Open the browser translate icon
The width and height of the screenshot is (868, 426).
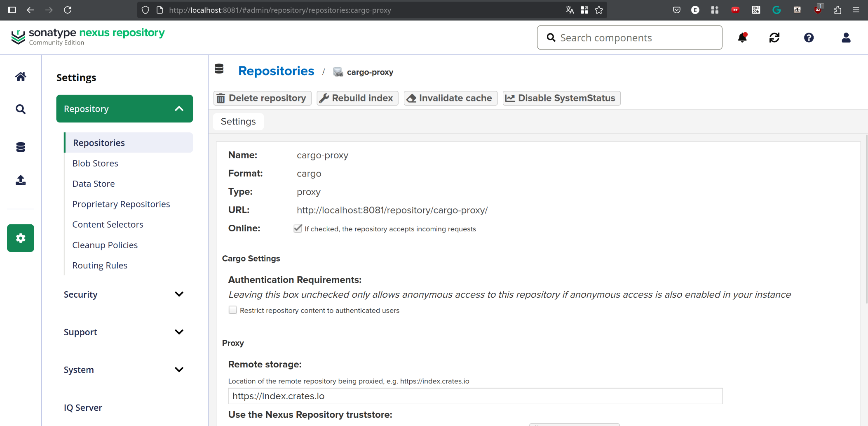click(x=570, y=10)
